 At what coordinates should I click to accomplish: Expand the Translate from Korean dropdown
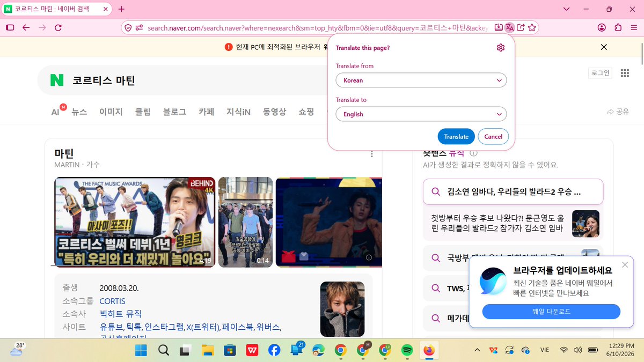coord(421,80)
